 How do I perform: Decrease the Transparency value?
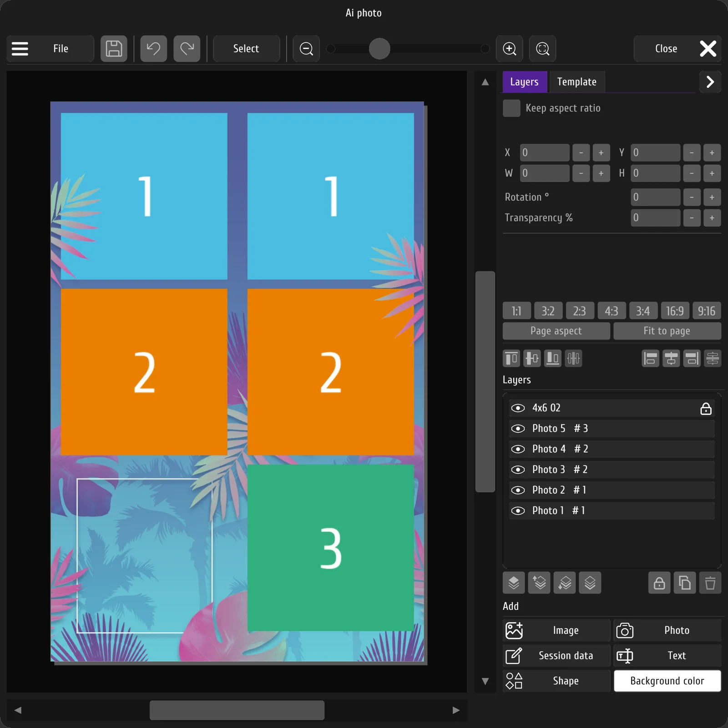coord(692,218)
